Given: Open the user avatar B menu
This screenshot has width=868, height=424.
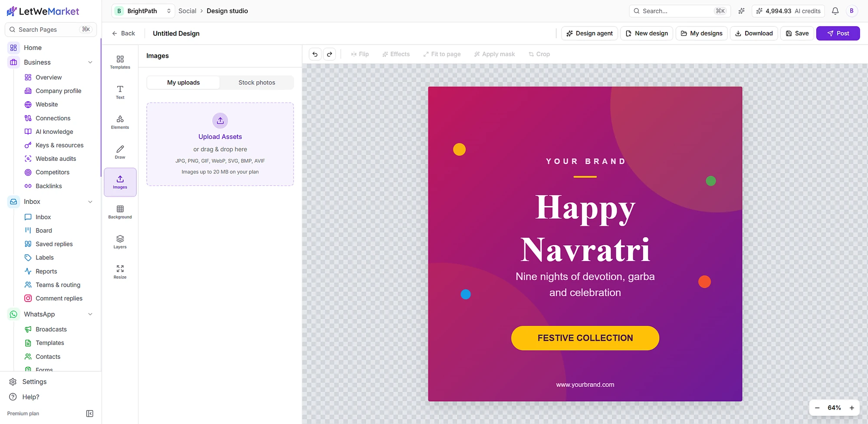Looking at the screenshot, I should [852, 11].
